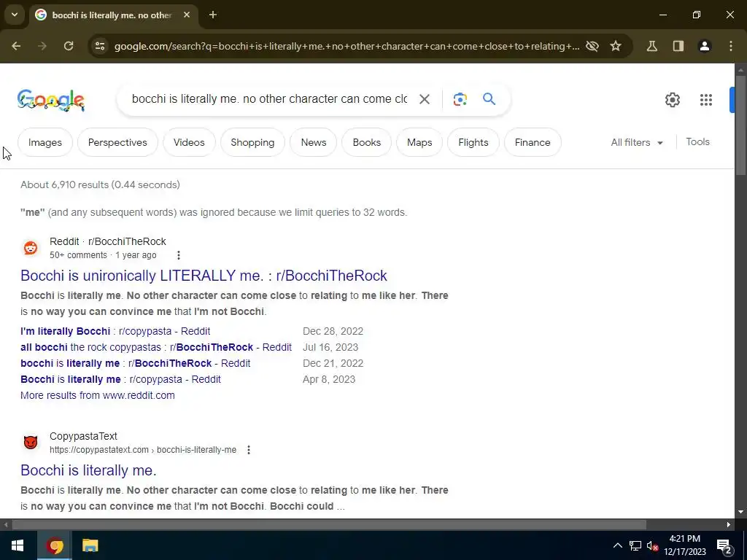Open the side panel icon

point(678,46)
